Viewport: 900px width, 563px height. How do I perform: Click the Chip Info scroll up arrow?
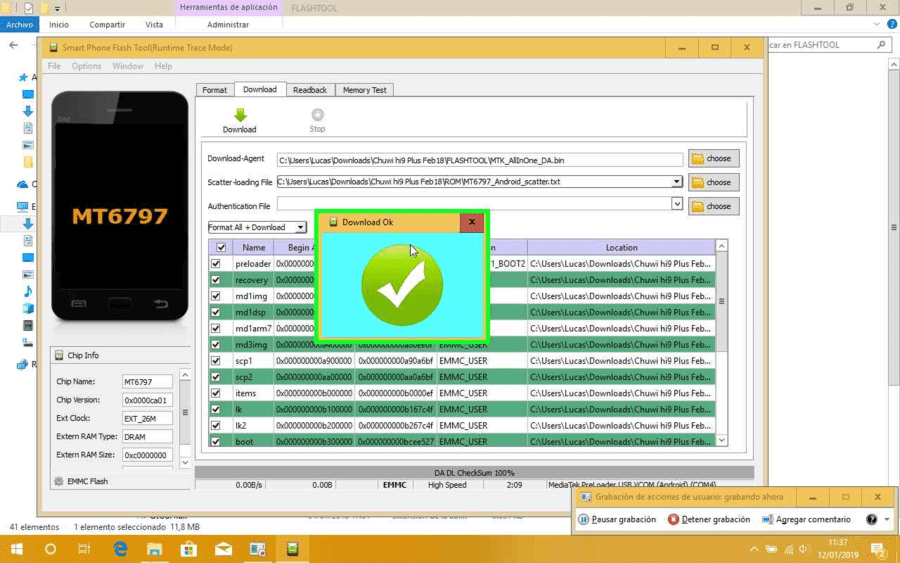pos(185,375)
